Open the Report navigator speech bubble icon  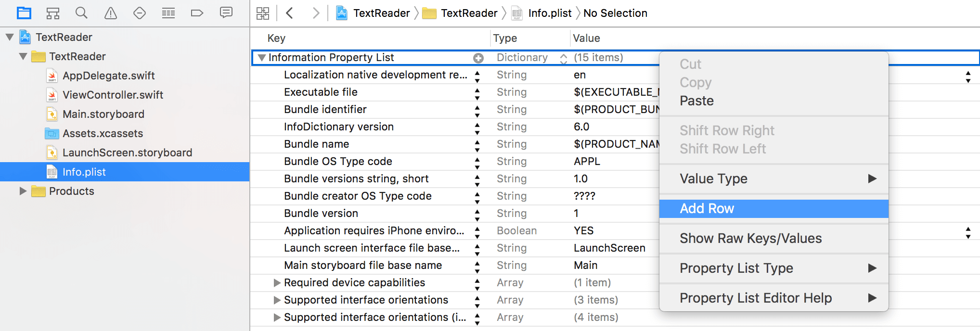click(226, 13)
